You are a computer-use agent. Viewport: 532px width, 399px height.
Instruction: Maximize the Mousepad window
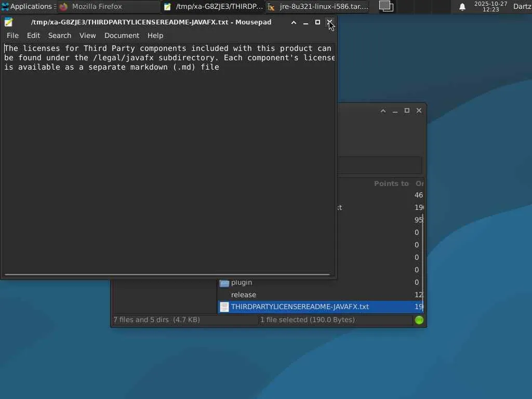coord(317,22)
